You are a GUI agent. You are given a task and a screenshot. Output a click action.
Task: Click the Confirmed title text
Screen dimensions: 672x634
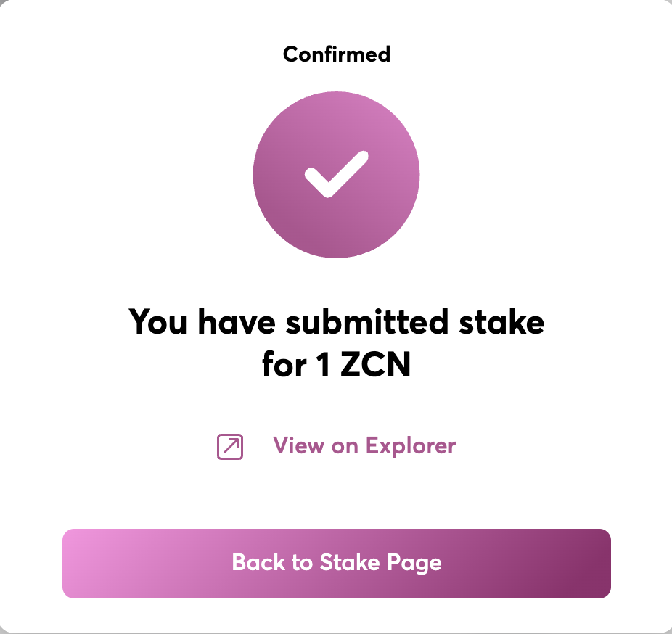[337, 54]
